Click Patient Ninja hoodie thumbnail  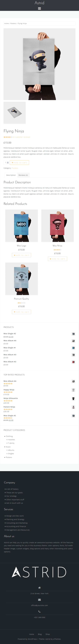tap(73, 407)
